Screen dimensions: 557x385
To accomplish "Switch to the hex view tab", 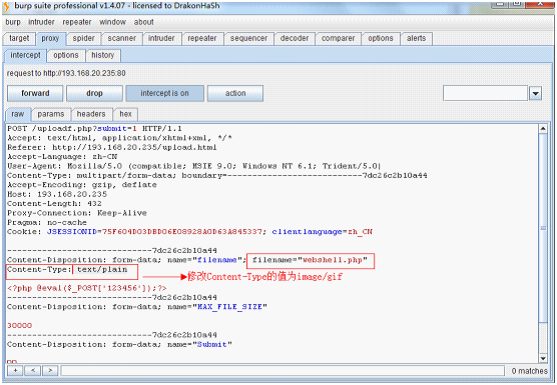I will [x=125, y=114].
